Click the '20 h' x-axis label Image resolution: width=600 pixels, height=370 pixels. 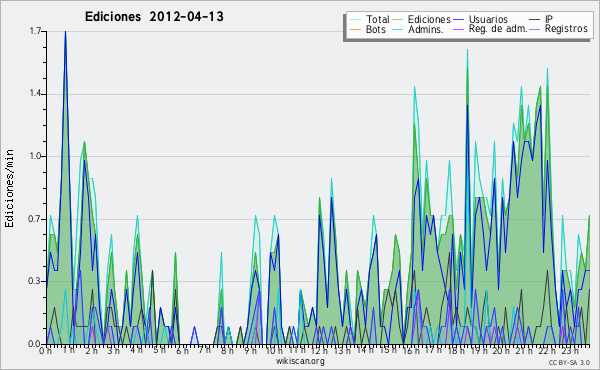(501, 351)
